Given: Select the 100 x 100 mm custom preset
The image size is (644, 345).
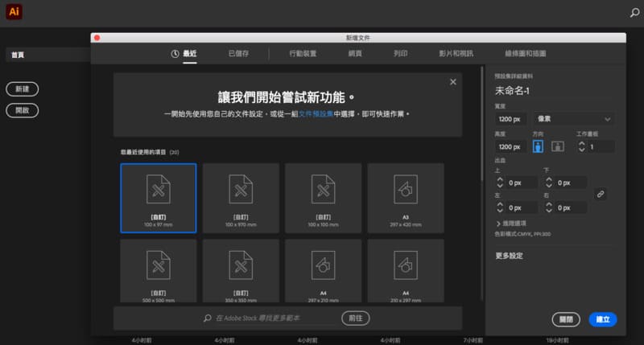Looking at the screenshot, I should (x=324, y=198).
